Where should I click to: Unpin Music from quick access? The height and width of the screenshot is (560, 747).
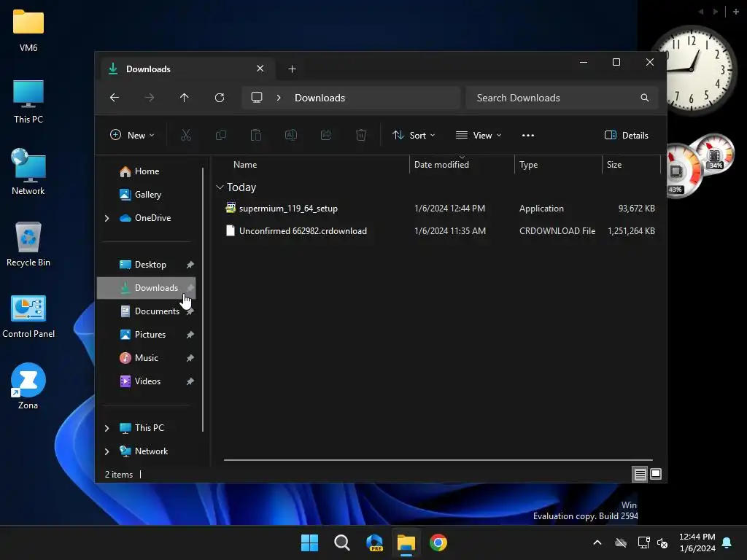[x=190, y=357]
